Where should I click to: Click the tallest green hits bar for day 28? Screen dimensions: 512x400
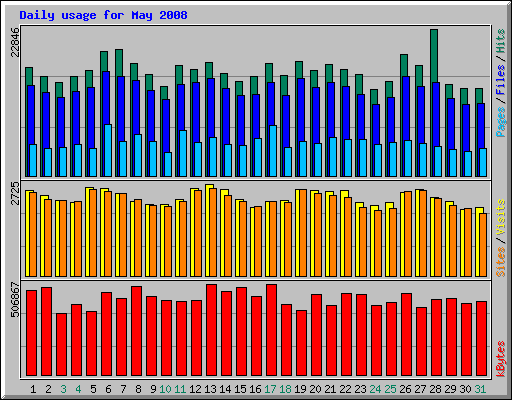click(x=434, y=55)
